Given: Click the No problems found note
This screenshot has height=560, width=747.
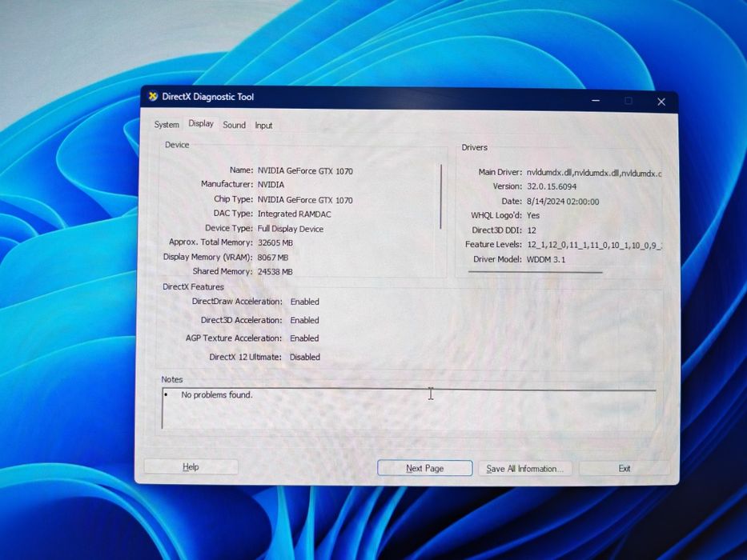Looking at the screenshot, I should point(217,394).
